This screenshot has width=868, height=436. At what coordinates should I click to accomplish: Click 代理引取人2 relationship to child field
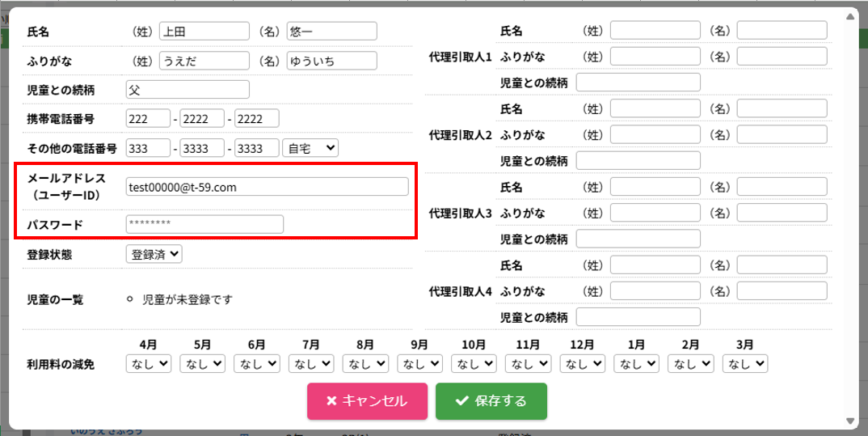638,160
